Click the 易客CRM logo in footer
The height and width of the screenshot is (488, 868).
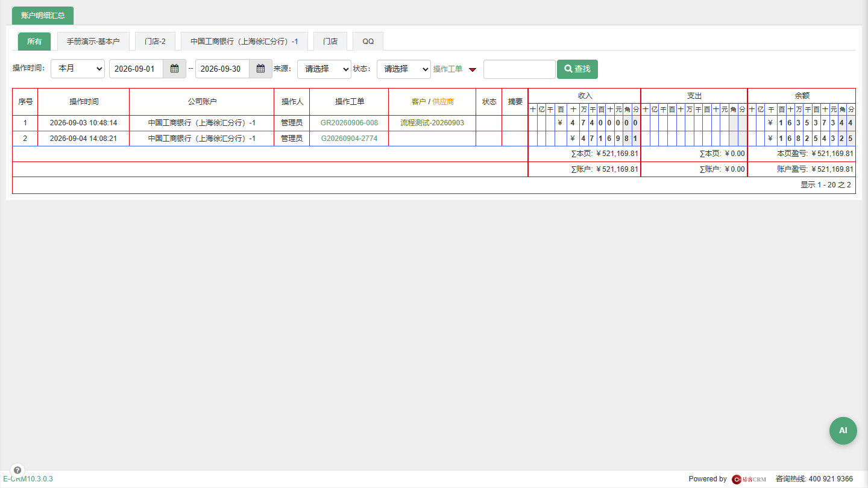(749, 479)
